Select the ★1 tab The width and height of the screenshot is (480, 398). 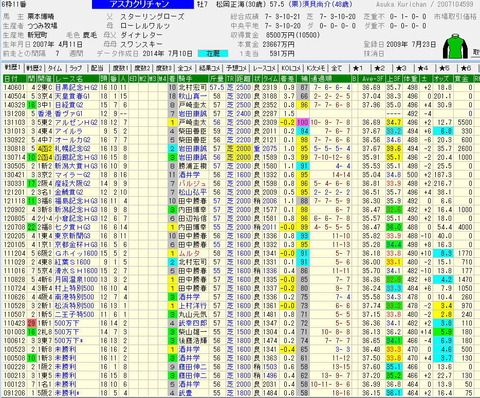point(358,68)
